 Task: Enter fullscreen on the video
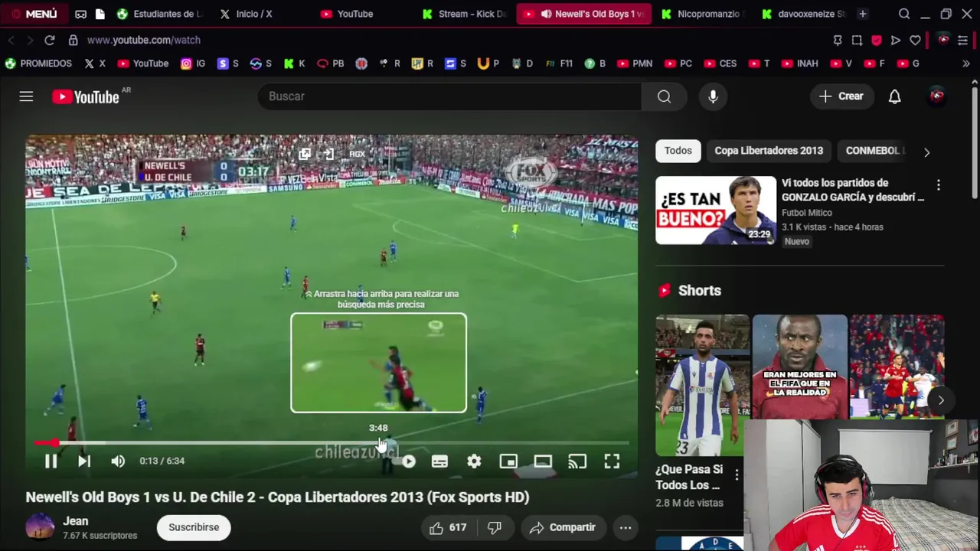(612, 461)
